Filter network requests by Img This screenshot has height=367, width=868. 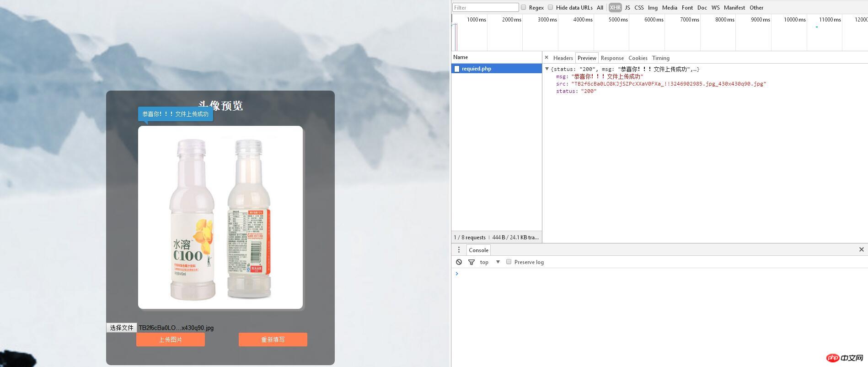click(653, 8)
